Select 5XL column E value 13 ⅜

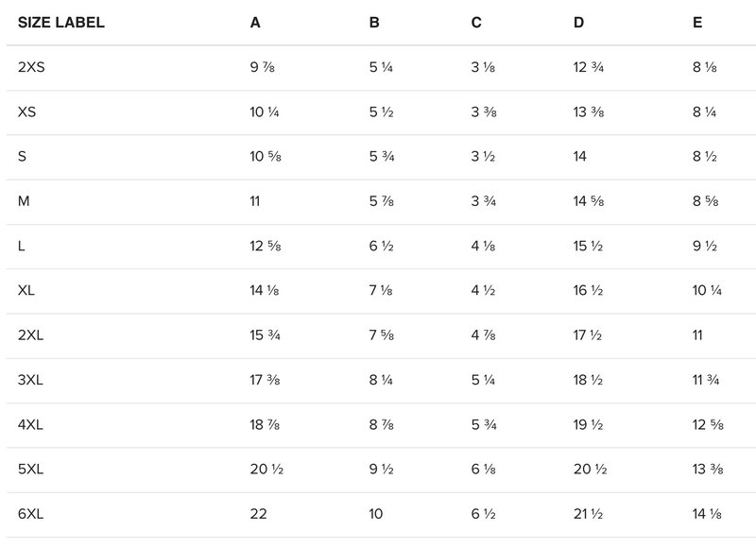point(707,470)
